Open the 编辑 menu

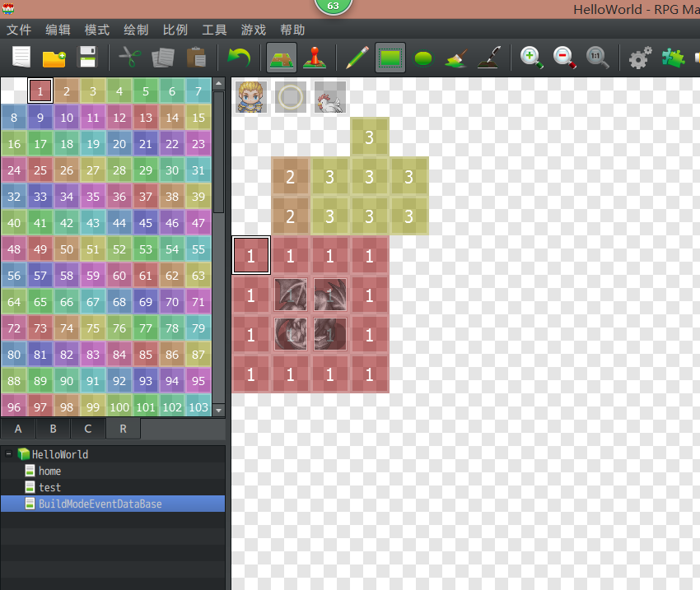coord(58,30)
